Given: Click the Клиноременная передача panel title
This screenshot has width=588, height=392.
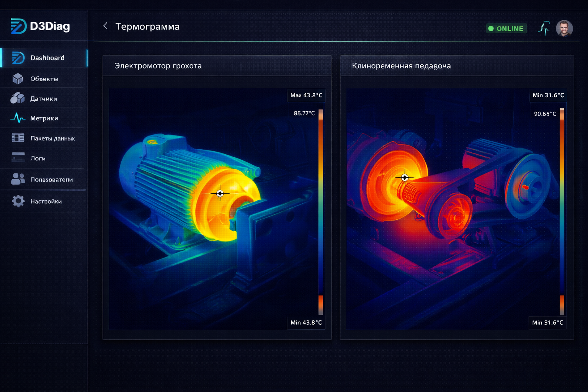Looking at the screenshot, I should [x=401, y=65].
